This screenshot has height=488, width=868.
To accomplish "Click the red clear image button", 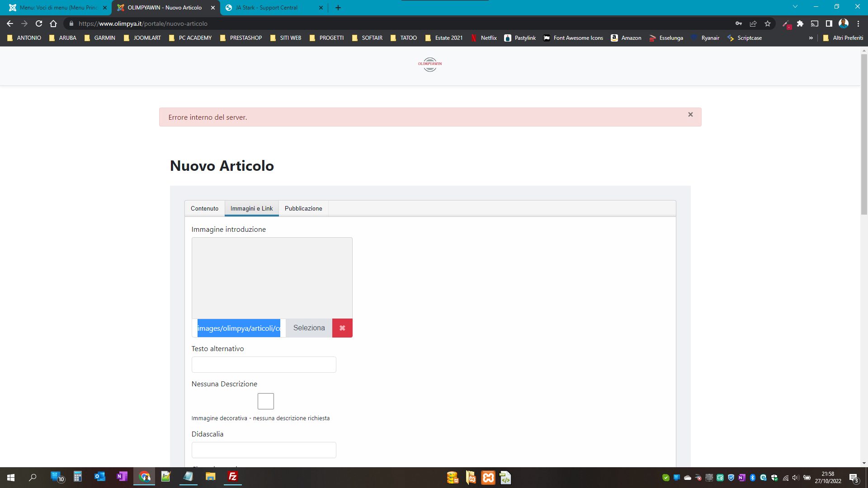I will [x=342, y=328].
